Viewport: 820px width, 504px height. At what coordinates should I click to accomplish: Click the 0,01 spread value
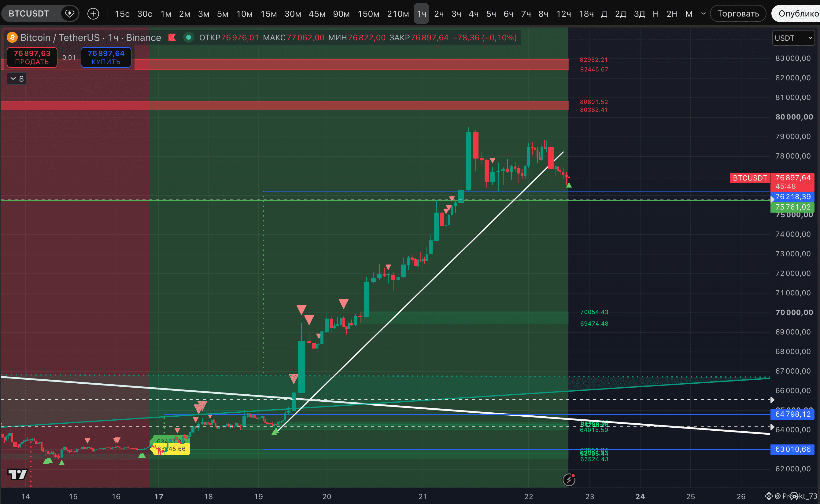69,57
